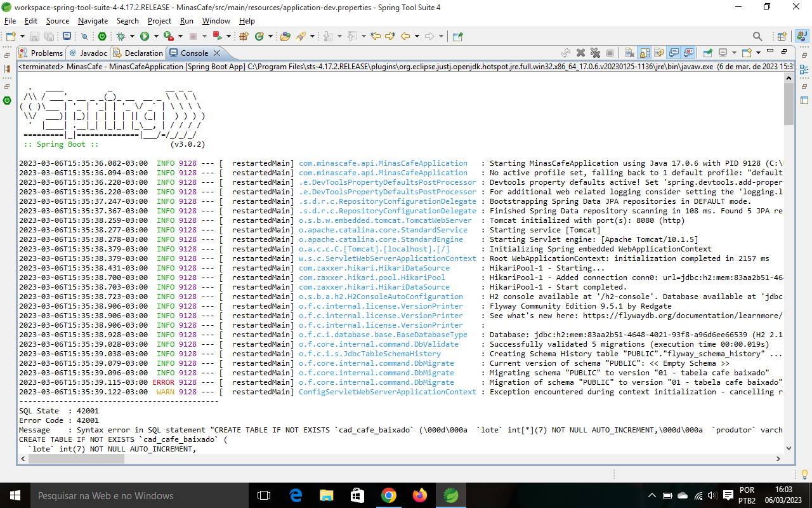
Task: Open Google Chrome from the taskbar
Action: point(389,495)
